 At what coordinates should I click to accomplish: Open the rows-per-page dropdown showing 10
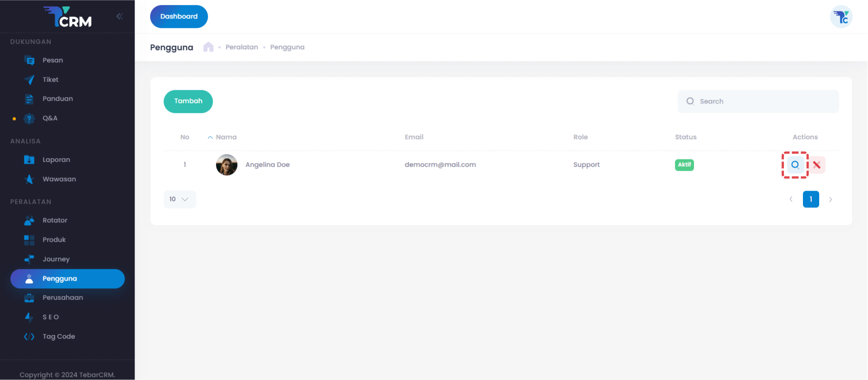[x=179, y=199]
